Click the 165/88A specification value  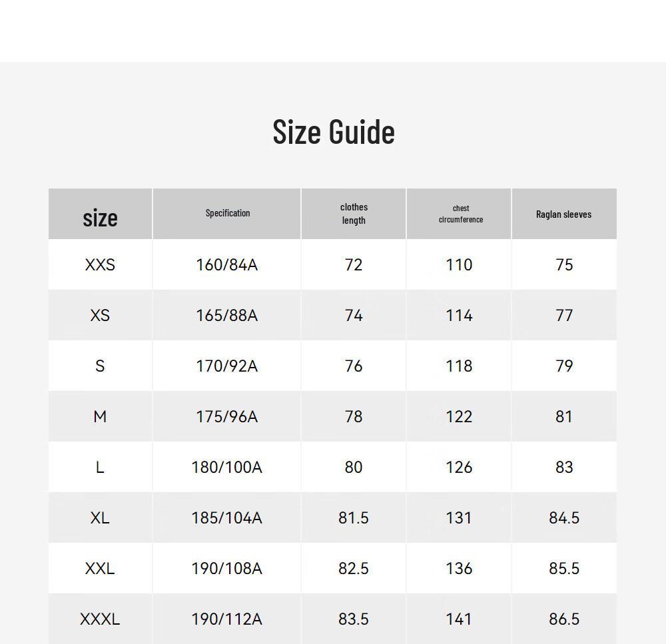pyautogui.click(x=227, y=315)
